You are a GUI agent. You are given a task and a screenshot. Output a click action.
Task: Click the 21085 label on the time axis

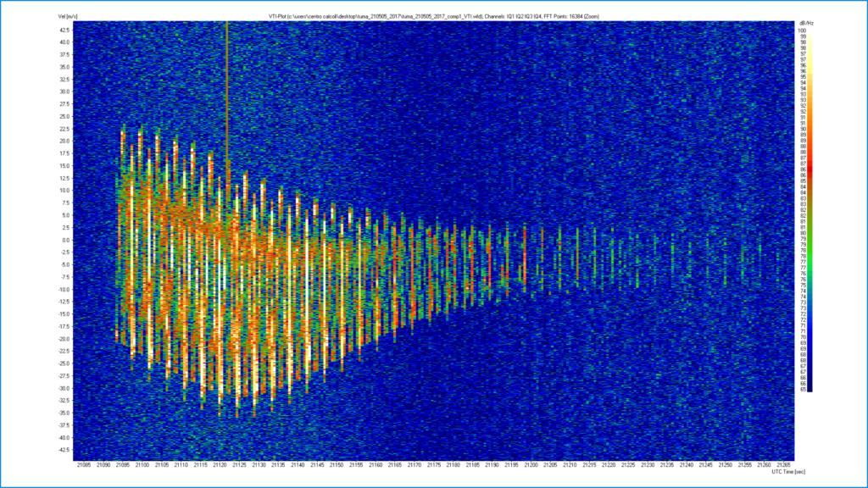coord(84,465)
